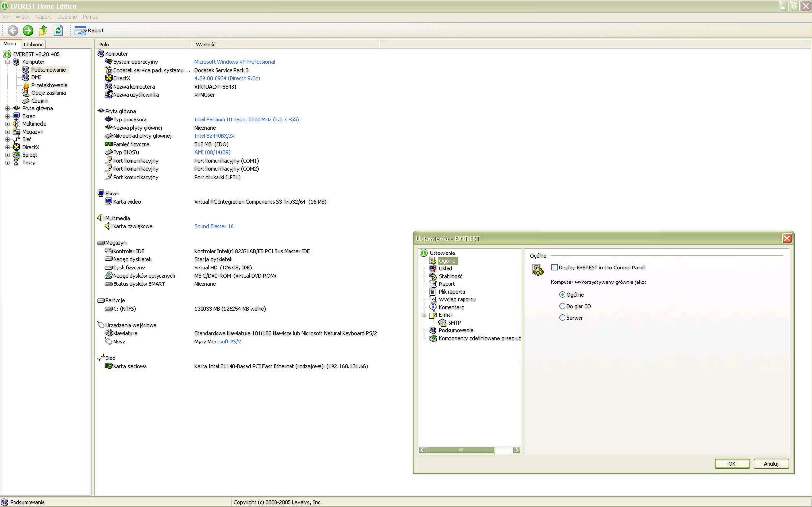Viewport: 812px width, 507px height.
Task: Open the 4.09.00.0904 (DirectX 9.0c) link
Action: pos(227,78)
